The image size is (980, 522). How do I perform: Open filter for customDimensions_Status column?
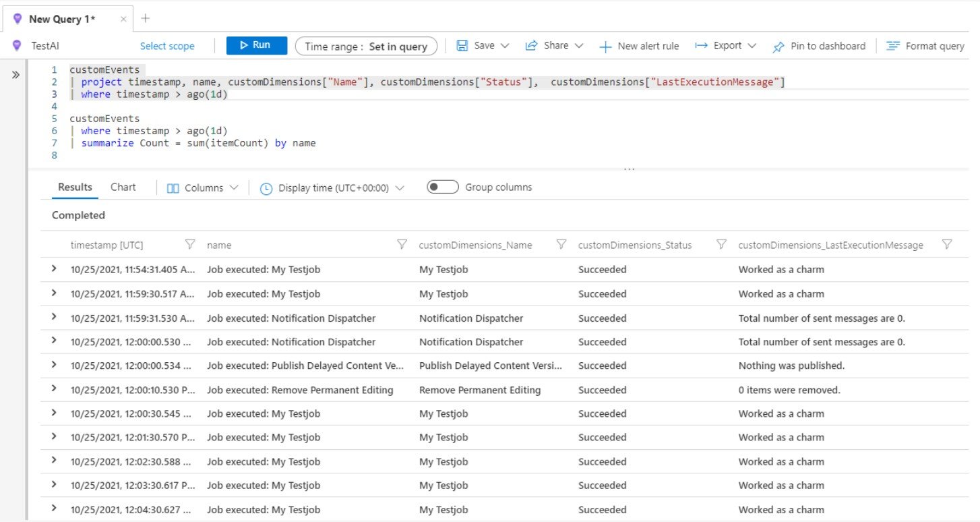pyautogui.click(x=721, y=245)
